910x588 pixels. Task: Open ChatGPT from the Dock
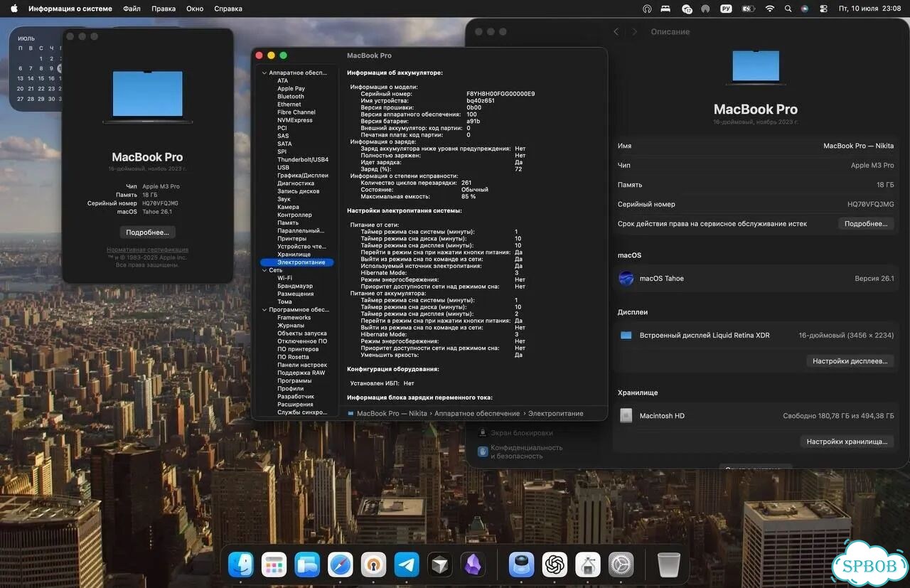click(555, 565)
